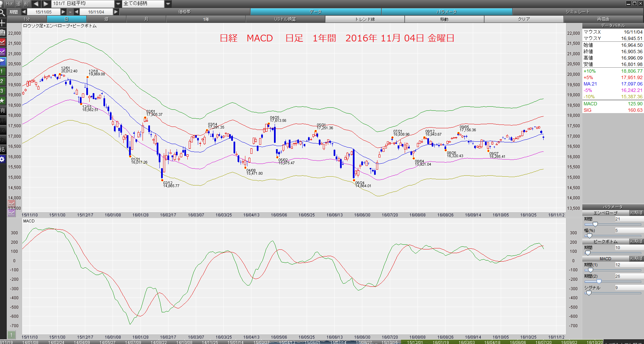Open the 101/T 日経平均 symbol dropdown
Viewport: 644px width, 344px height.
point(118,4)
